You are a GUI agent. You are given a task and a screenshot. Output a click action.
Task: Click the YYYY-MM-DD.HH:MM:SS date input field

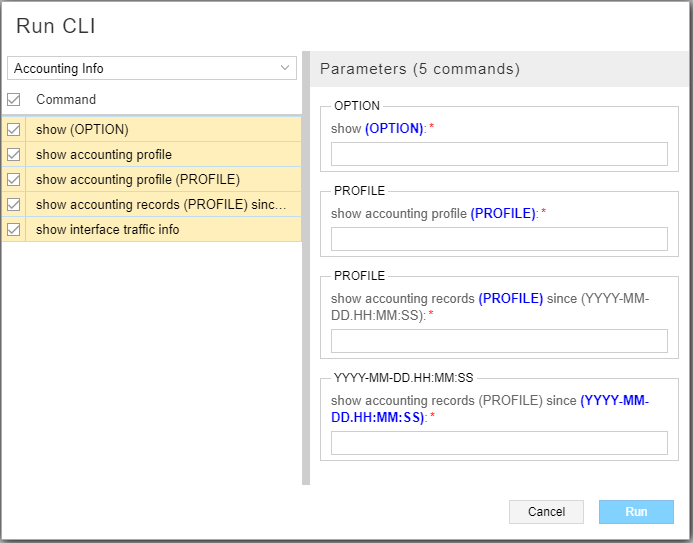click(x=499, y=443)
